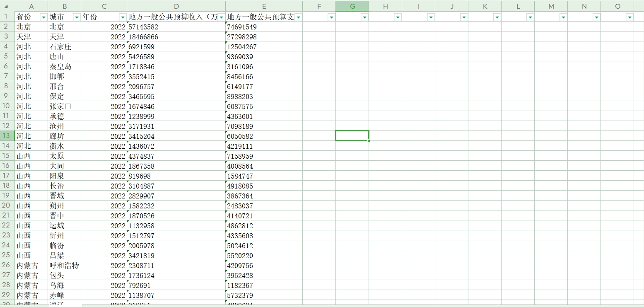Select column A by its header

(x=31, y=6)
